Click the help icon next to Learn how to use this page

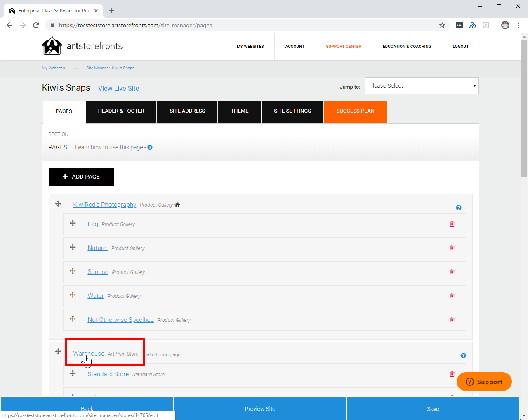[x=150, y=147]
